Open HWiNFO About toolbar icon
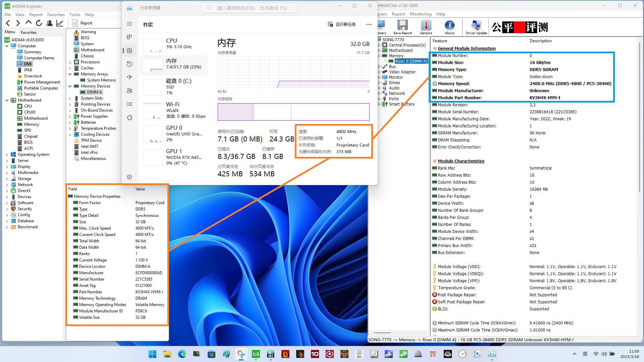644x362 pixels. (x=449, y=27)
